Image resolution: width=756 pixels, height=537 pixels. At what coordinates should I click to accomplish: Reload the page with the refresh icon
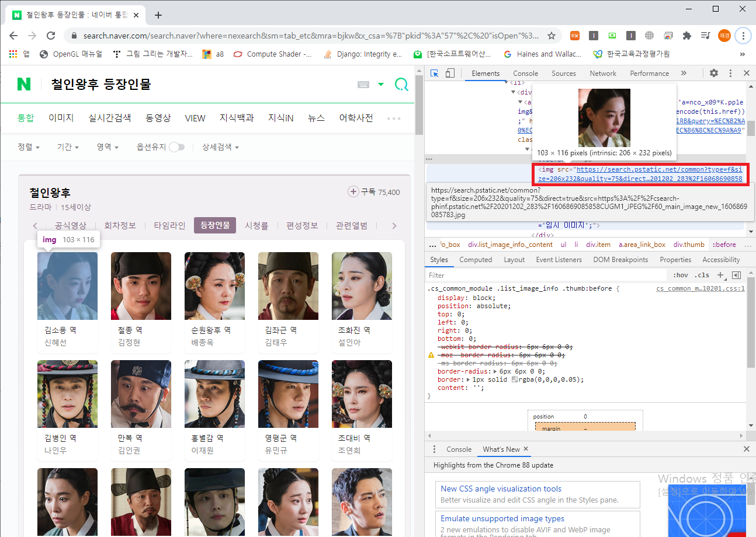pyautogui.click(x=51, y=36)
